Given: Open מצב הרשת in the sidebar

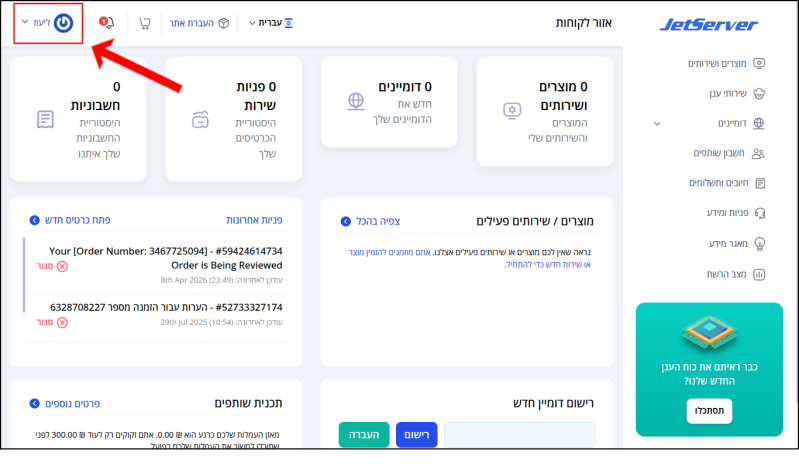Looking at the screenshot, I should [727, 275].
